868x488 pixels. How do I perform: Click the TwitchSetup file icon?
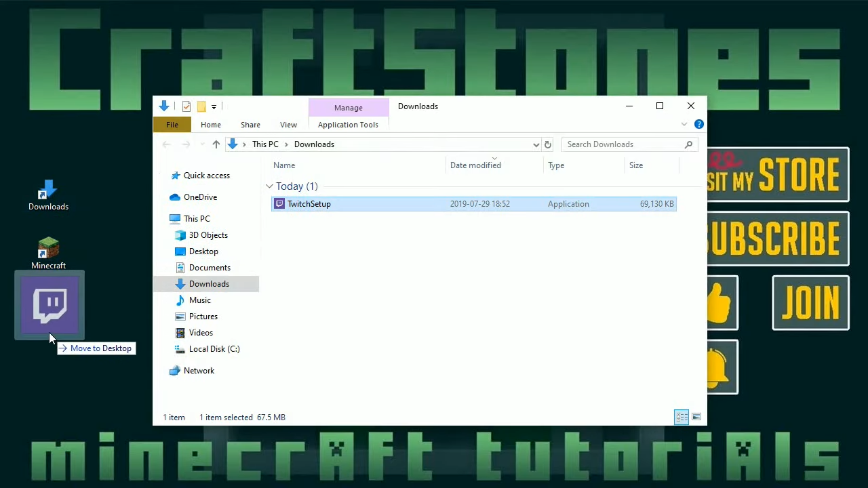279,204
